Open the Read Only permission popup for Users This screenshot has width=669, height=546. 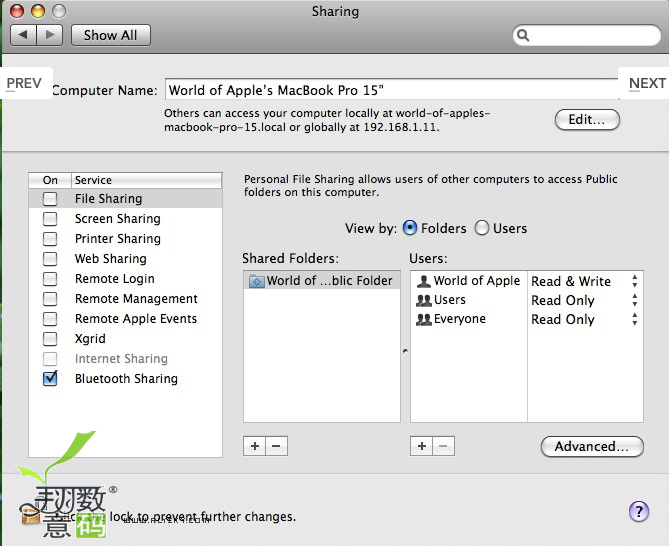coord(585,300)
